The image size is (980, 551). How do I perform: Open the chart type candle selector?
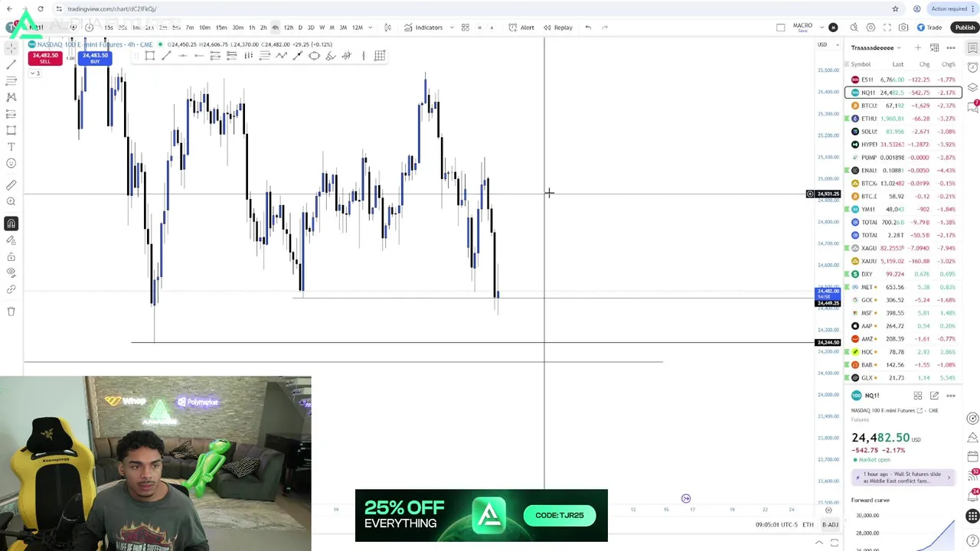pos(387,28)
